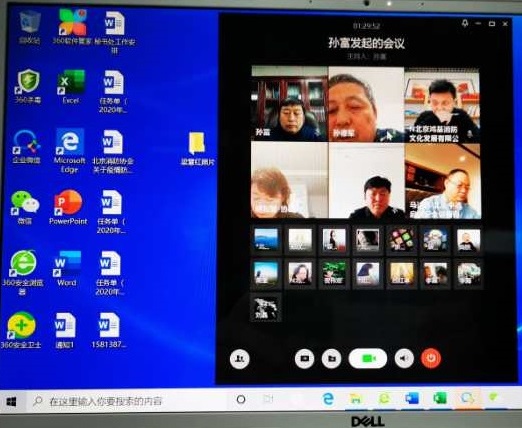522x428 pixels.
Task: Select the yellow folder on the desktop
Action: click(197, 148)
